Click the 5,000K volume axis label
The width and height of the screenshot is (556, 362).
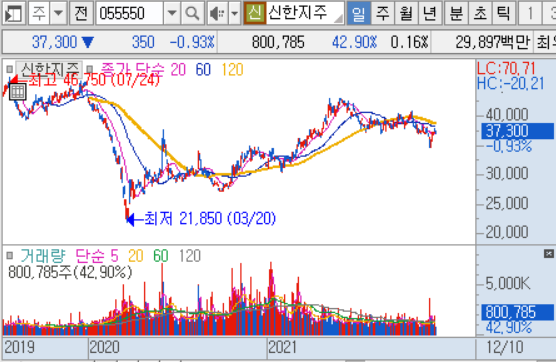(x=508, y=283)
